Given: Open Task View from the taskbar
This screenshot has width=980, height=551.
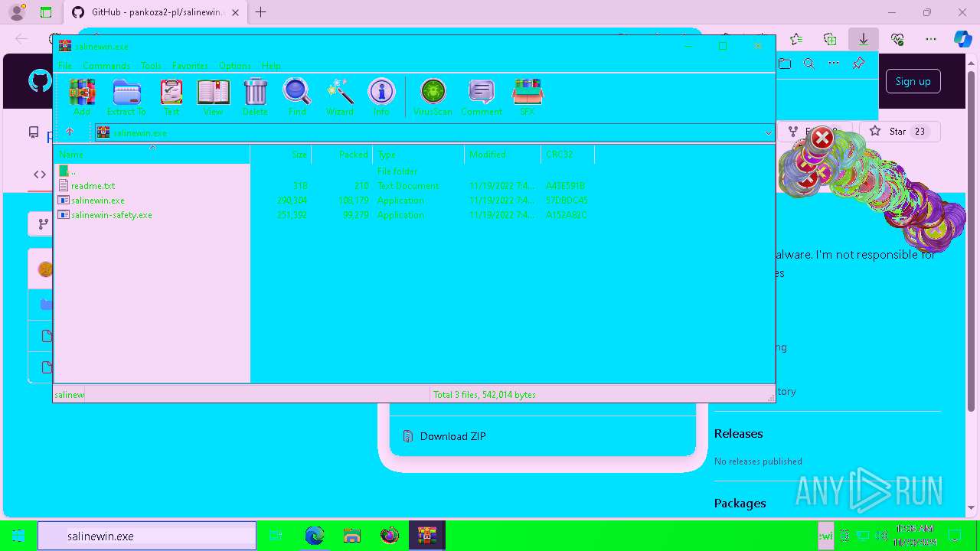Looking at the screenshot, I should coord(276,536).
